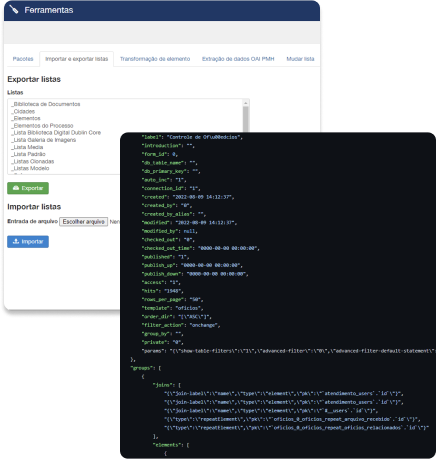Click the green Exportar button
Viewport: 436px width, 459px height.
(x=28, y=188)
